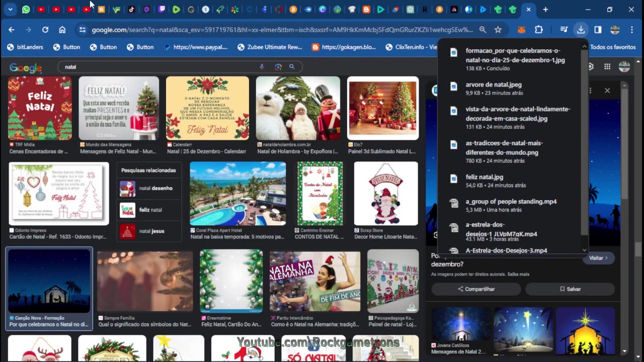The image size is (644, 362).
Task: Open the MetaMask fox extension
Action: [522, 30]
